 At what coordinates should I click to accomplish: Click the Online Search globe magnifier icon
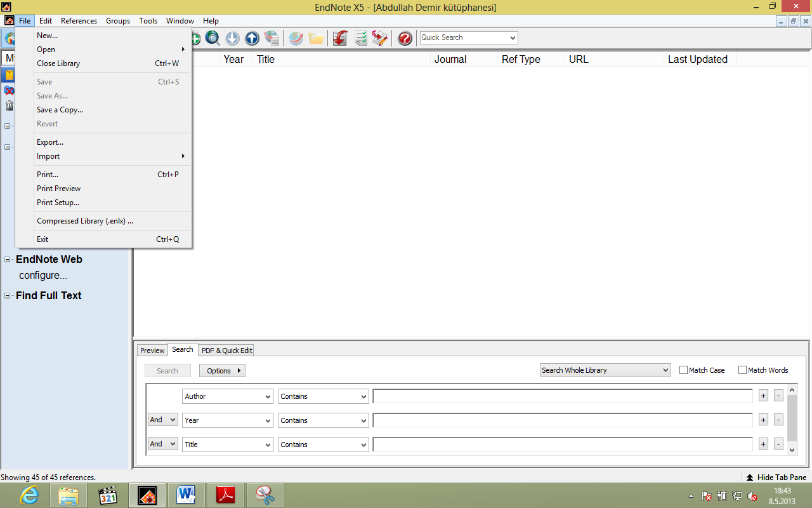click(213, 38)
